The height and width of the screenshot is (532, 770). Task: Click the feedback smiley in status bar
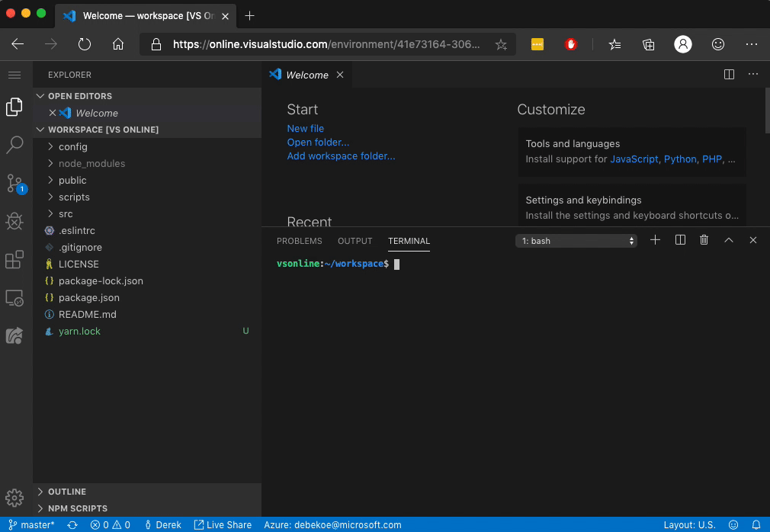[733, 524]
